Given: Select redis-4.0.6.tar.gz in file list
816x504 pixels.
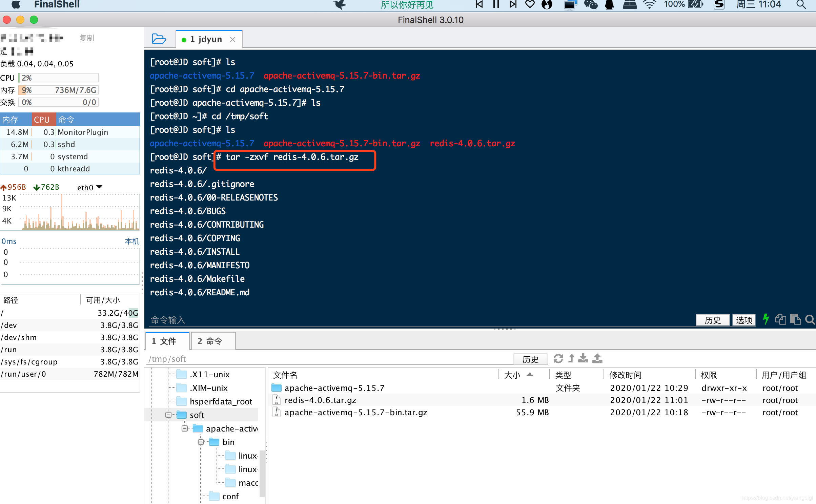Looking at the screenshot, I should 320,400.
